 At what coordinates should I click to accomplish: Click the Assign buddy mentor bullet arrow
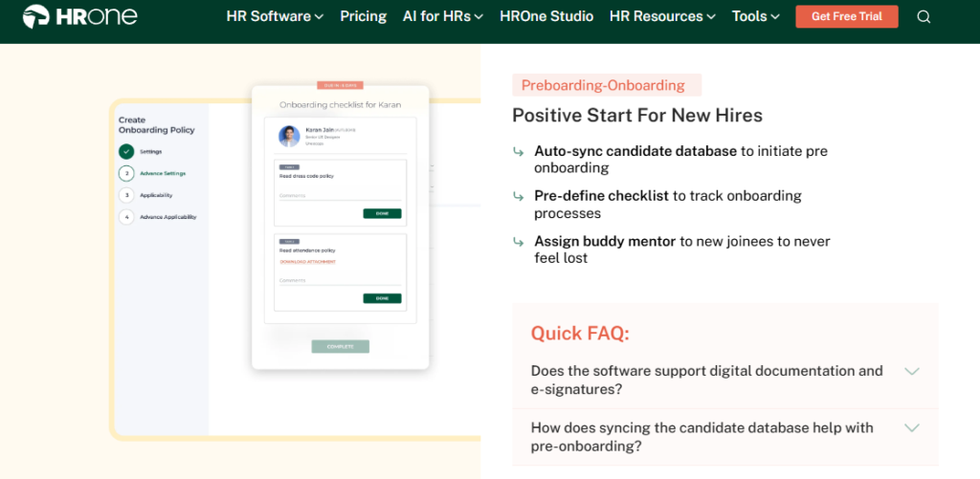tap(518, 241)
